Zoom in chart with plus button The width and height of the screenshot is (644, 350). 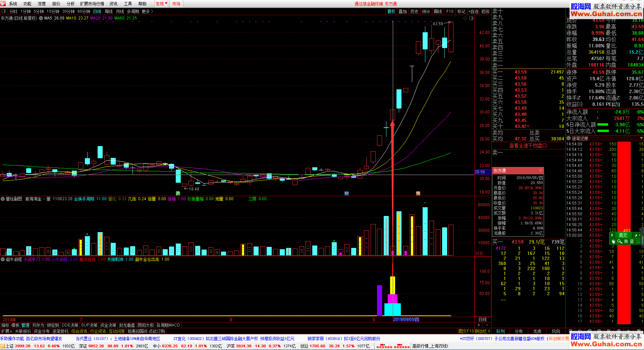[x=479, y=325]
